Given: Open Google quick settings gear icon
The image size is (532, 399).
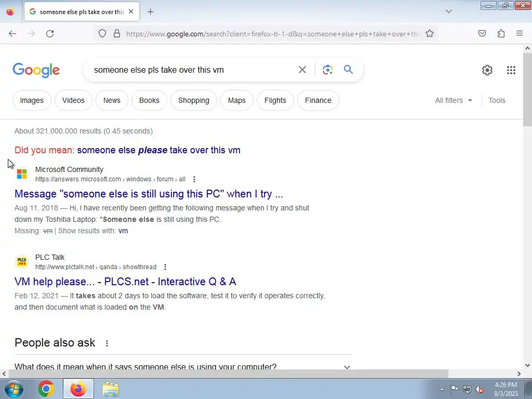Looking at the screenshot, I should 487,70.
